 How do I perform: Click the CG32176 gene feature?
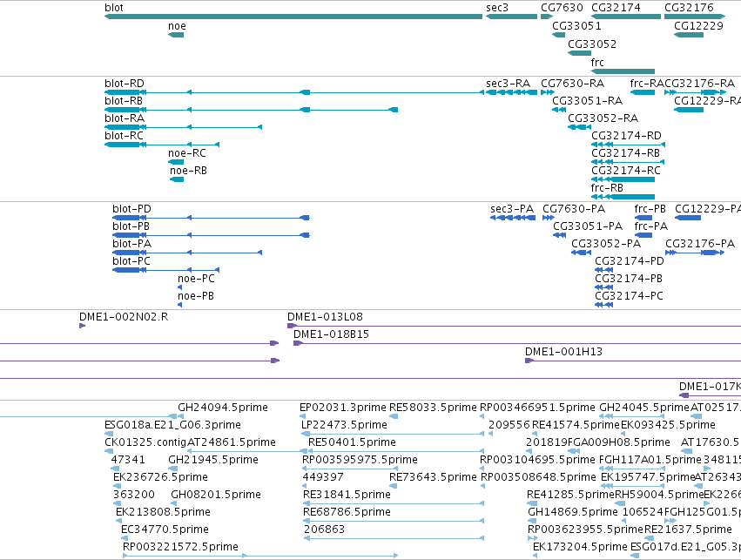click(695, 17)
